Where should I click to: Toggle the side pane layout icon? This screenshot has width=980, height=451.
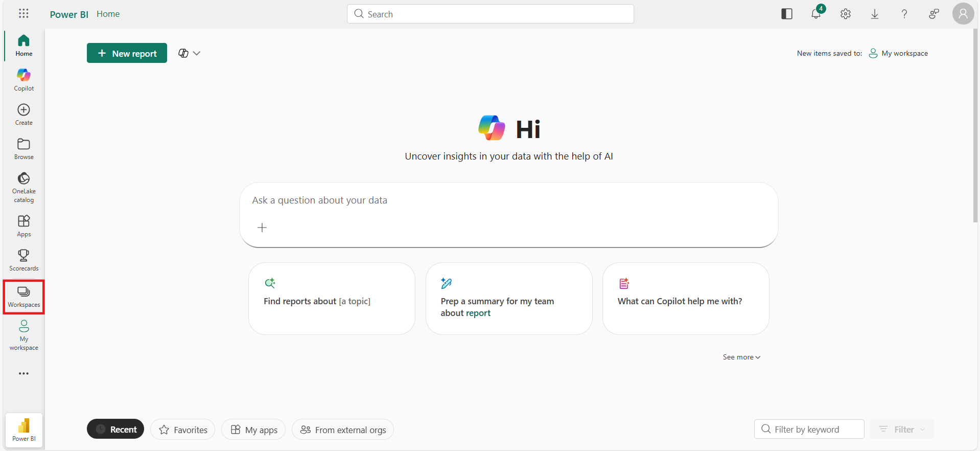(x=787, y=14)
